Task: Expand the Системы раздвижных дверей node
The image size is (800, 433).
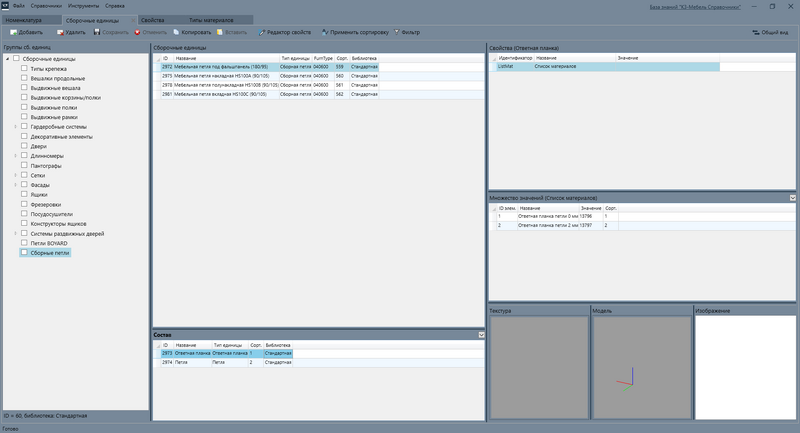Action: coord(15,233)
